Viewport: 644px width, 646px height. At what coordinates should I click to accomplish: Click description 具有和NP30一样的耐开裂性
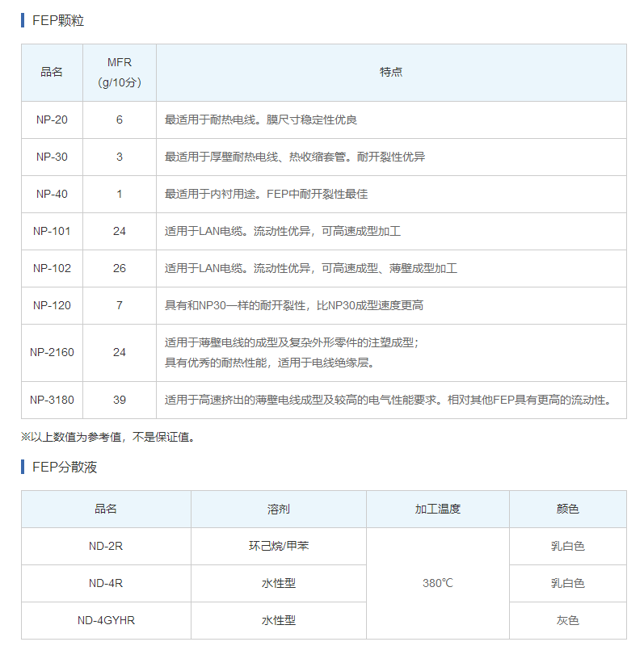click(x=294, y=305)
